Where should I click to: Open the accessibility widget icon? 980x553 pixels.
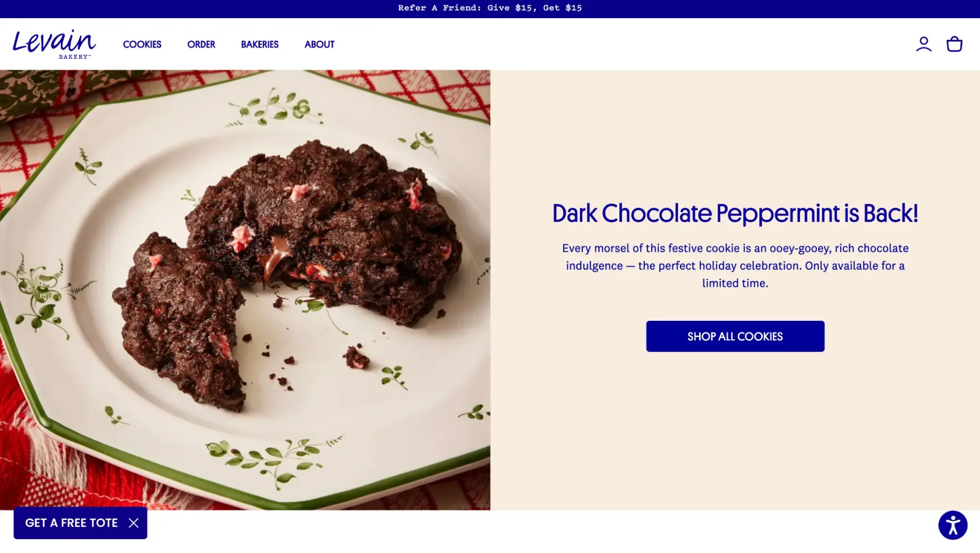(953, 525)
